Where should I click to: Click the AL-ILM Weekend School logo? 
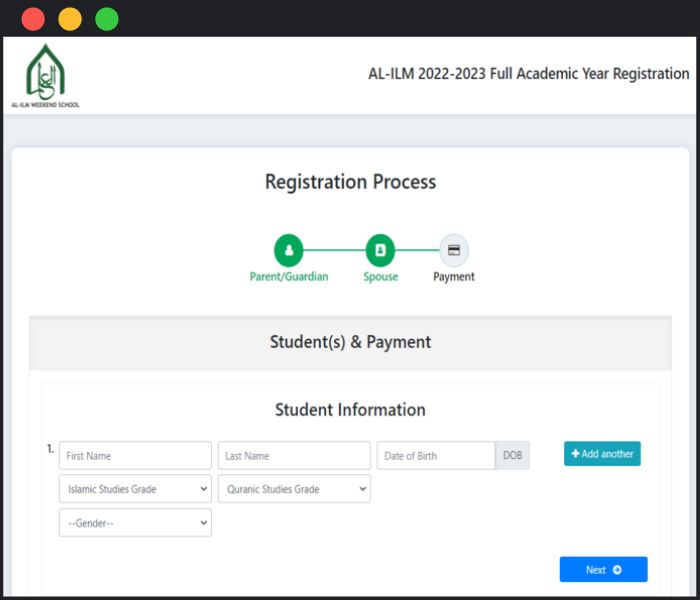(x=45, y=75)
